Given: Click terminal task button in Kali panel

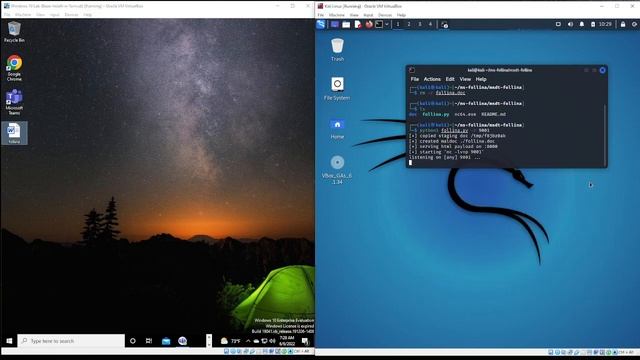Looking at the screenshot, I should 444,25.
